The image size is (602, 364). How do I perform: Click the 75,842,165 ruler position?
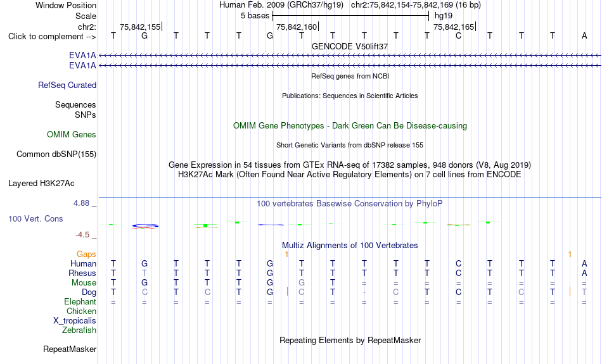(x=454, y=27)
